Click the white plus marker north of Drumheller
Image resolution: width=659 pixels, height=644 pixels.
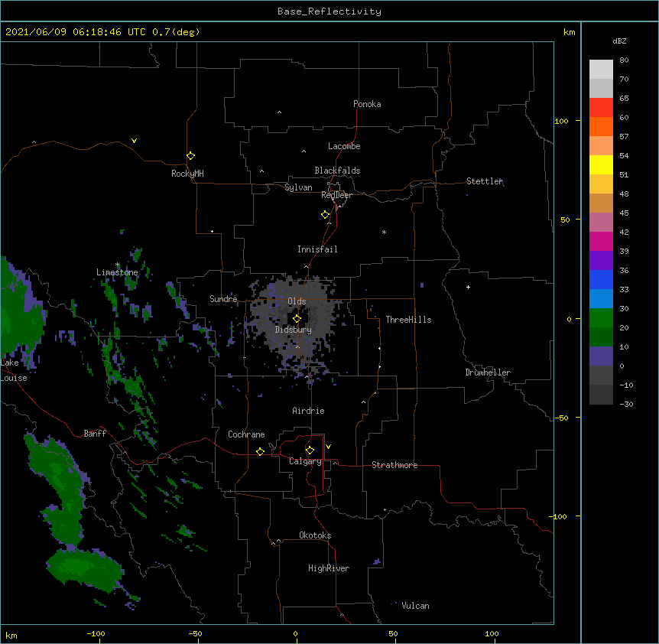pos(468,287)
